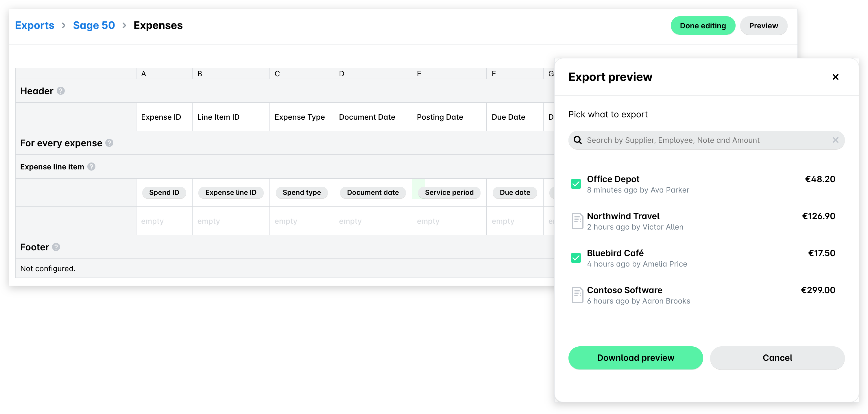Image resolution: width=868 pixels, height=414 pixels.
Task: Go to the Exports breadcrumb
Action: coord(35,25)
